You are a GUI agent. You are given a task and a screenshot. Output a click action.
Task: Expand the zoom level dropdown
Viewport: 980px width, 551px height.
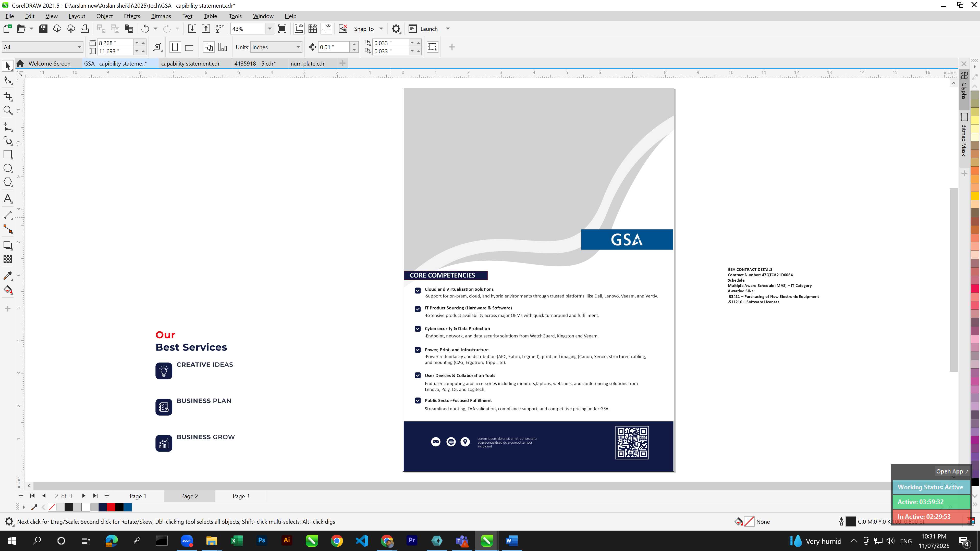(270, 29)
